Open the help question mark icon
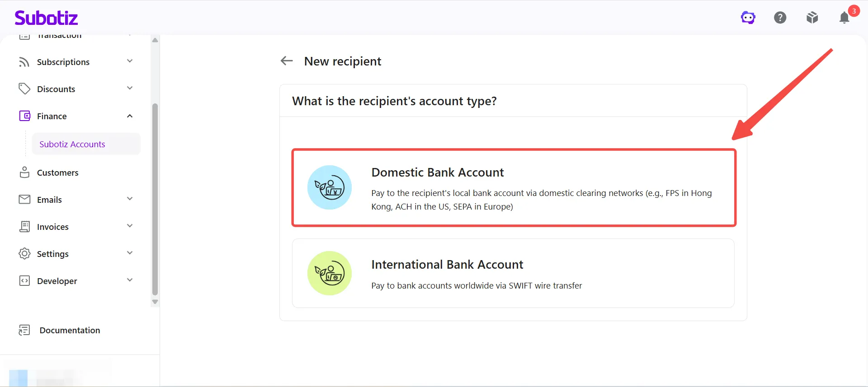Screen dimensions: 868x387 pyautogui.click(x=780, y=18)
